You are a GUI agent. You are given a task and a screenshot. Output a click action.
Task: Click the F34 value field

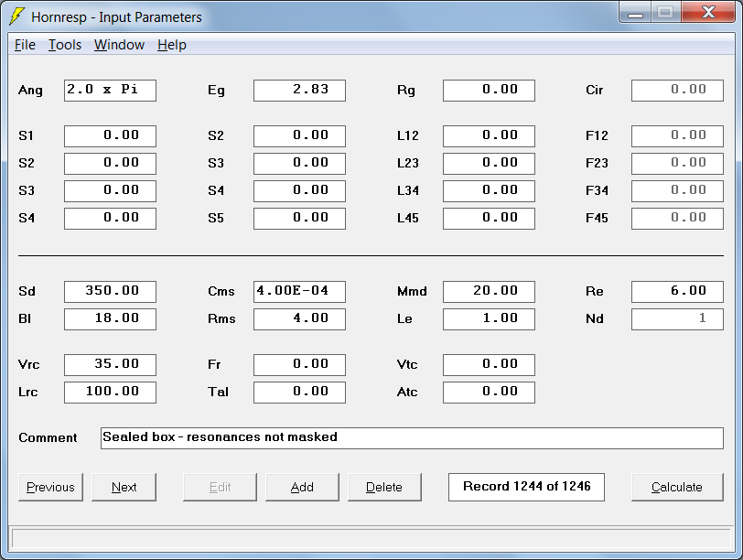point(677,191)
